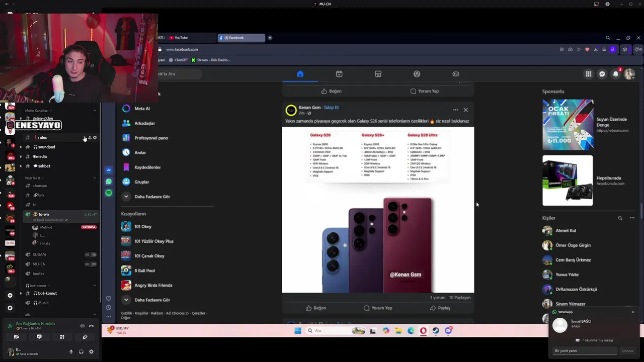This screenshot has height=362, width=644.
Task: Open the Galaxy S26 post image
Action: pos(378,210)
